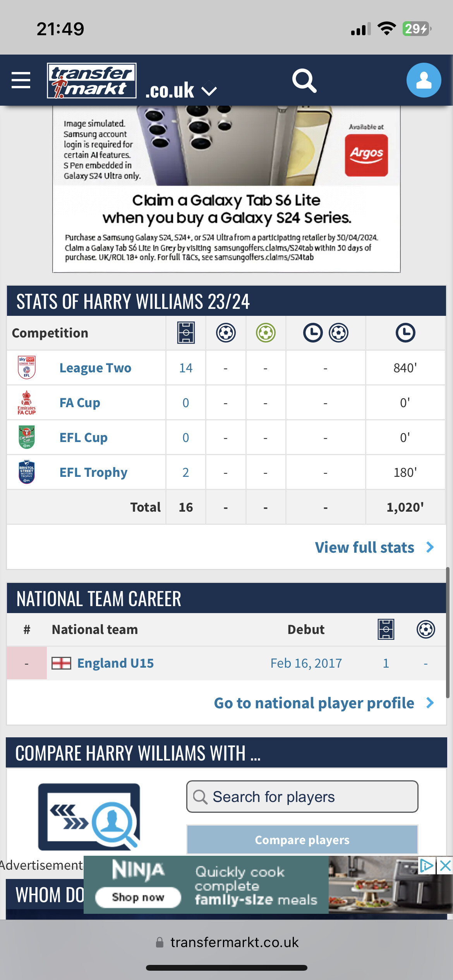
Task: Close the Ninja advertisement banner
Action: point(445,865)
